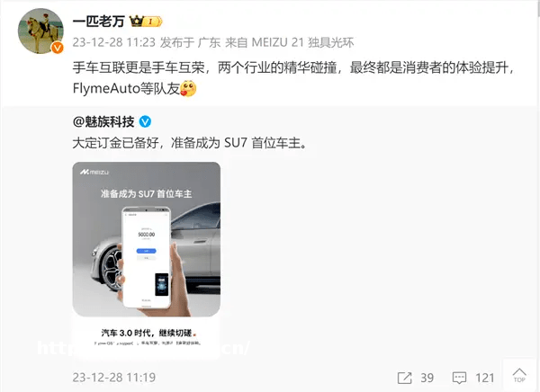Click the heart-face emoji after FlymeAuto等队友
Viewport: 540px width, 392px height.
188,88
